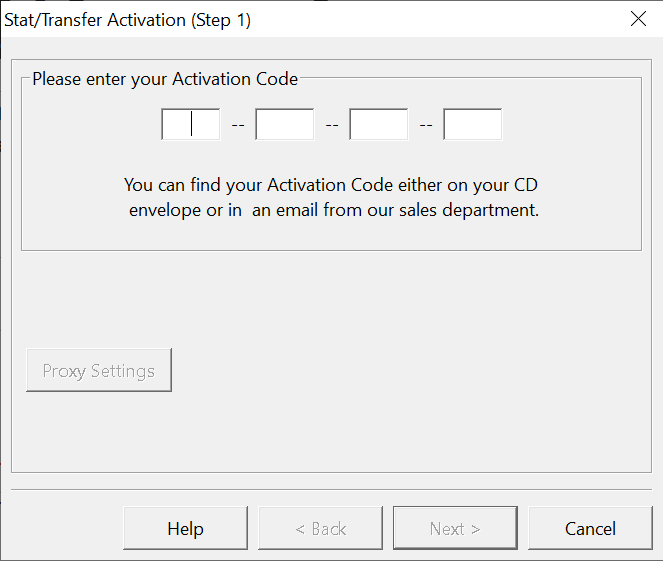Focus the second Activation Code segment field
The height and width of the screenshot is (561, 663).
coord(285,124)
